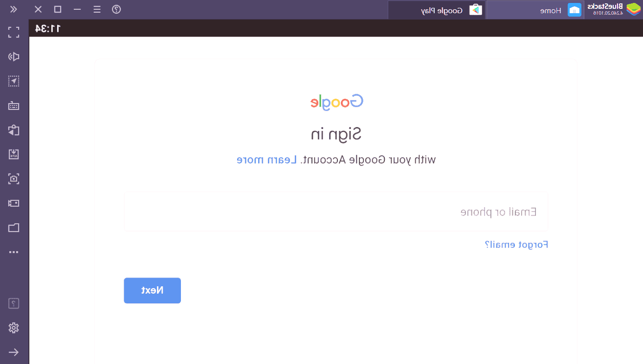Collapse the sidebar with double chevron
The width and height of the screenshot is (643, 364).
click(14, 9)
